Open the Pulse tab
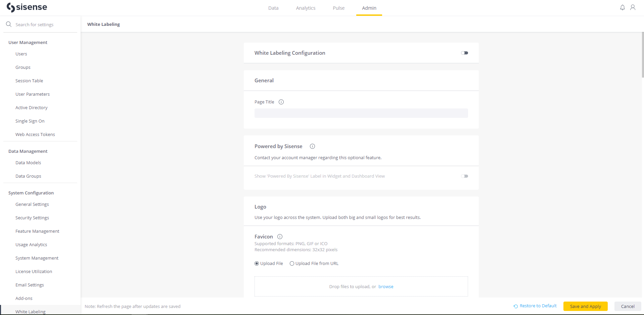 coord(338,8)
